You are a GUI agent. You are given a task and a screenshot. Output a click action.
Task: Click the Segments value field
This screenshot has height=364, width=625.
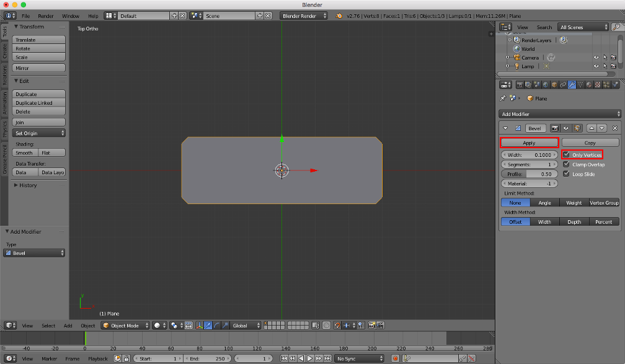coord(530,164)
